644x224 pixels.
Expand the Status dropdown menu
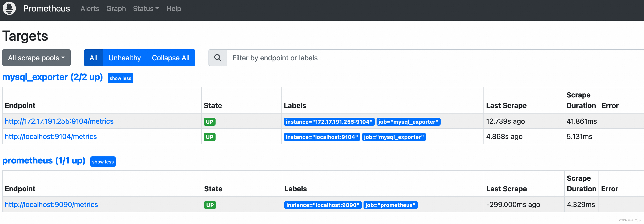(x=146, y=8)
